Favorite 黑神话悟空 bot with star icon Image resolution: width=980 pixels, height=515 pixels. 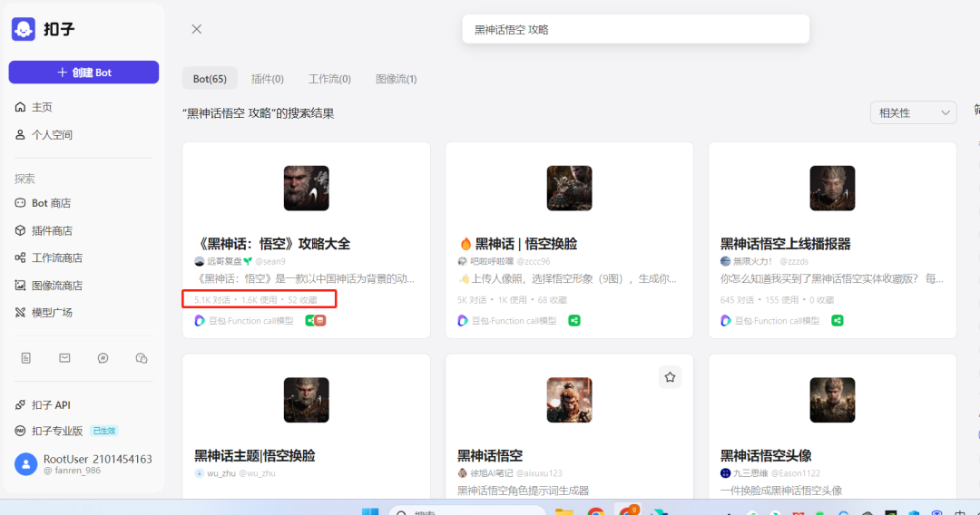pyautogui.click(x=670, y=377)
